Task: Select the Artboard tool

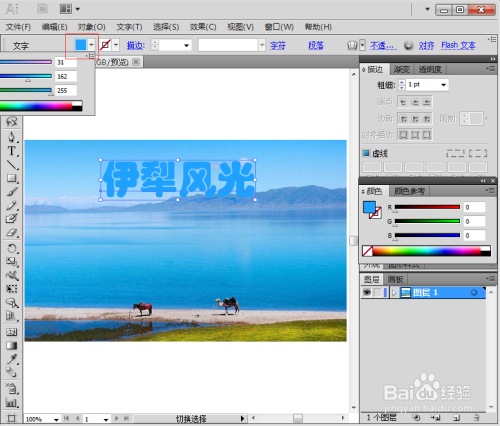Action: pyautogui.click(x=12, y=418)
